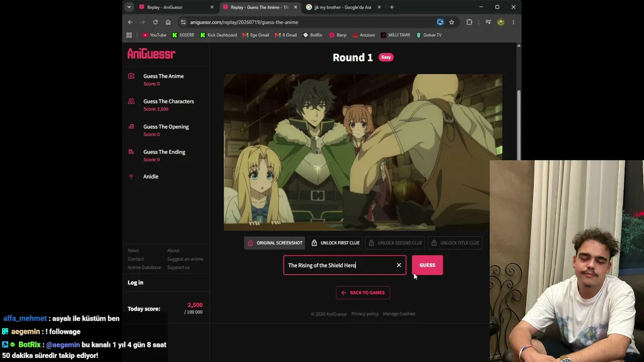Viewport: 644px width, 362px height.
Task: Click the camera icon beside Guess The Anime
Action: [x=131, y=76]
